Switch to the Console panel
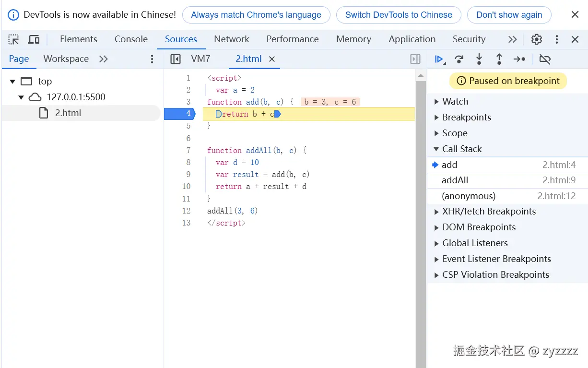The height and width of the screenshot is (368, 588). tap(131, 39)
